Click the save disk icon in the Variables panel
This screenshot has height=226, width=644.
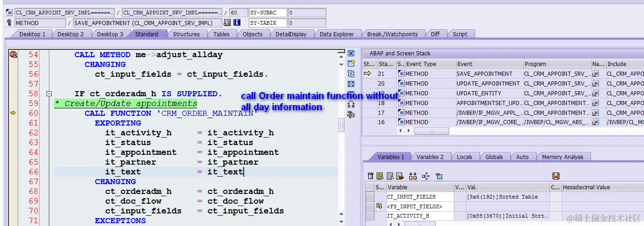pos(556,176)
